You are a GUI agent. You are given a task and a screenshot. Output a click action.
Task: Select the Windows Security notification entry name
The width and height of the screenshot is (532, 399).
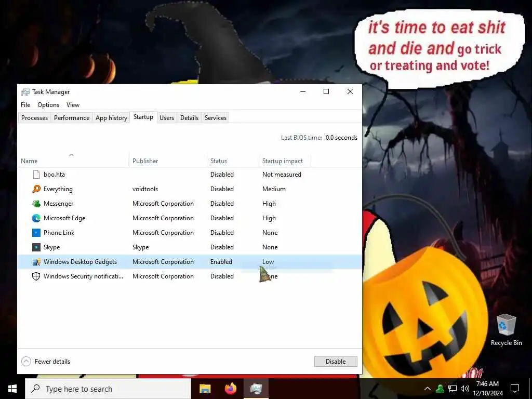84,276
